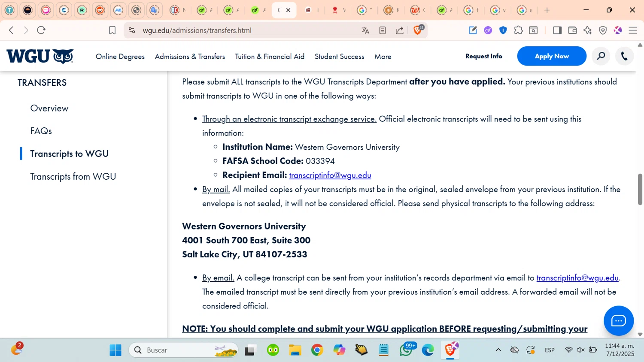Image resolution: width=644 pixels, height=362 pixels.
Task: Click the underlined NOTE about WGU application
Action: (x=385, y=329)
